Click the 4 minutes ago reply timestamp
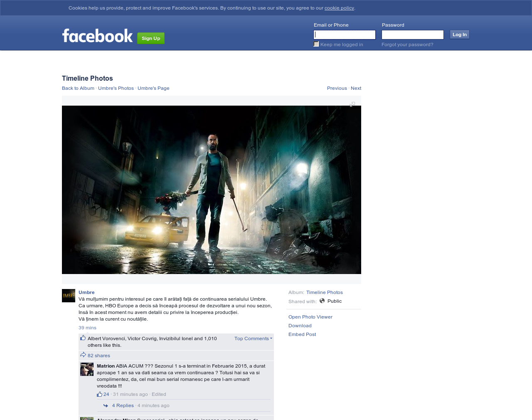The image size is (532, 420). pos(153,405)
